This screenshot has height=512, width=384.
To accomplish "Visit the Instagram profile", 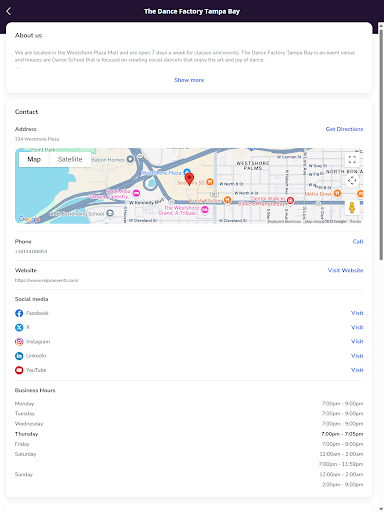I will 357,341.
